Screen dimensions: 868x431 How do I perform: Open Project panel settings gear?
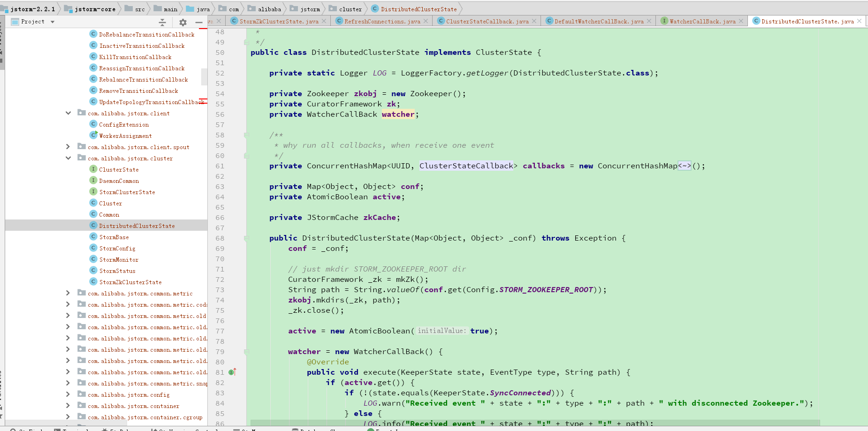click(x=183, y=22)
